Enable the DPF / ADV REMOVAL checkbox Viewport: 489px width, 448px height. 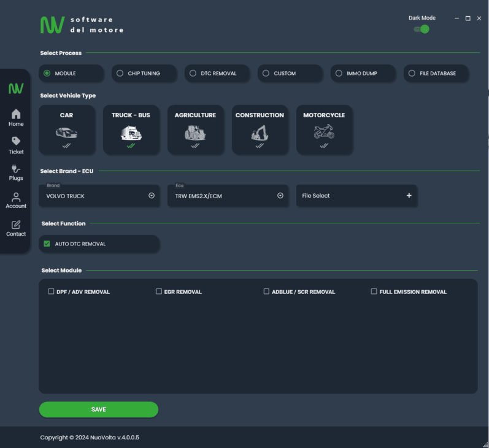(x=51, y=292)
